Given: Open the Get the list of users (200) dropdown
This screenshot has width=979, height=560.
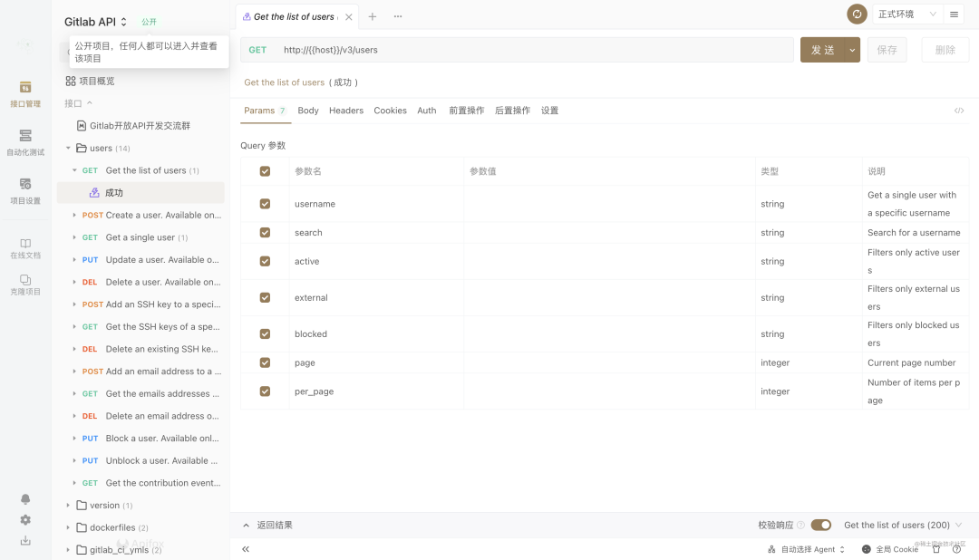Looking at the screenshot, I should click(x=903, y=525).
